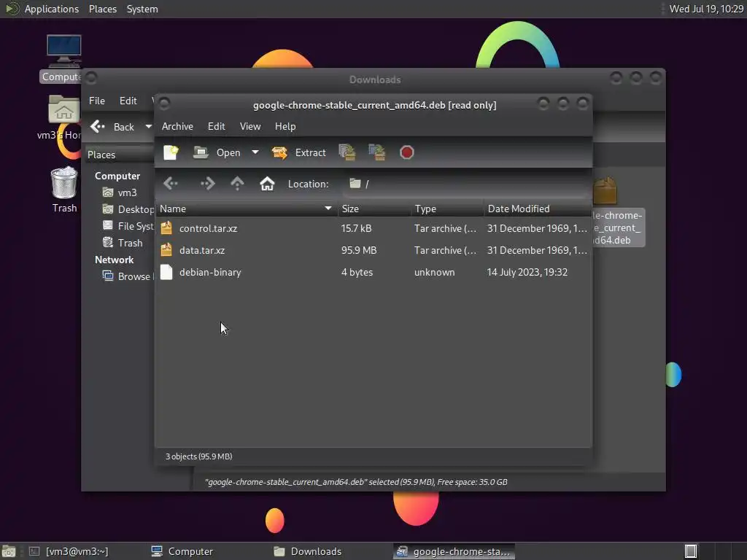Image resolution: width=747 pixels, height=560 pixels.
Task: Go back in archive location history
Action: (x=171, y=183)
